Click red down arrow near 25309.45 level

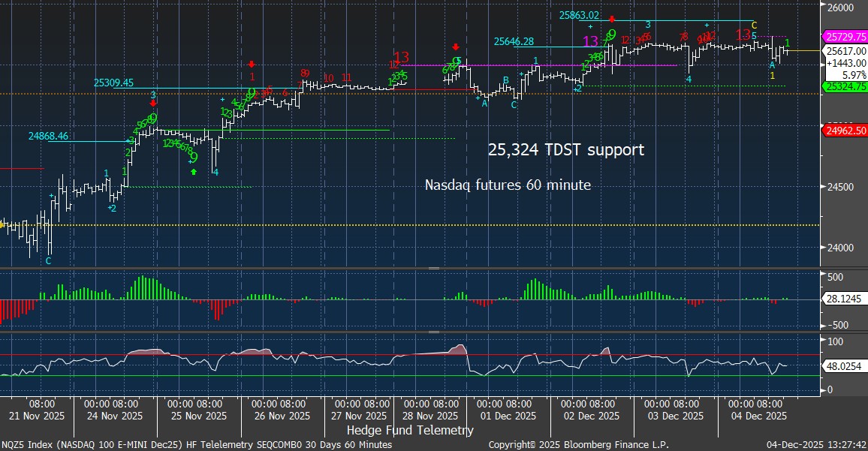(153, 104)
